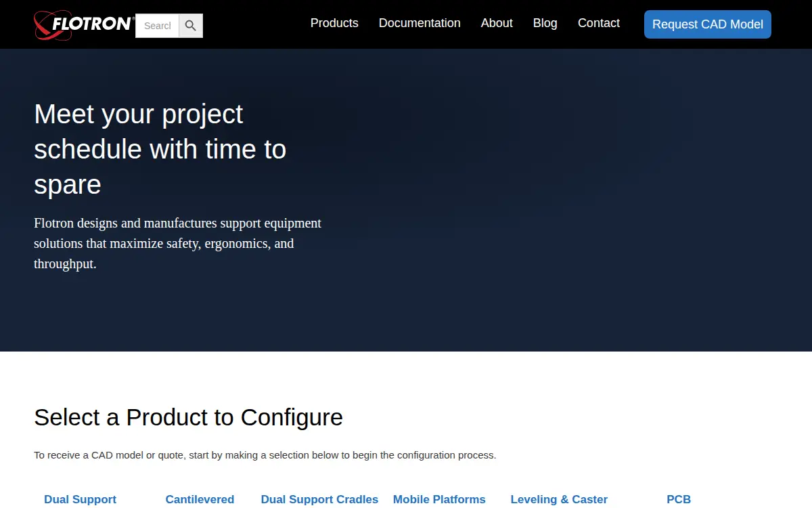Select the Cantilevered product link
This screenshot has height=508, width=812.
click(x=200, y=499)
